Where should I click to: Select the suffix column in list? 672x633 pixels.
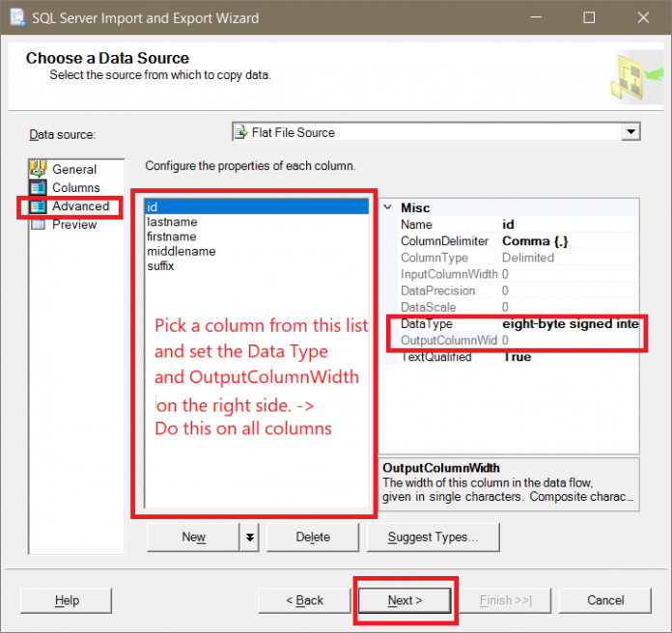point(160,265)
